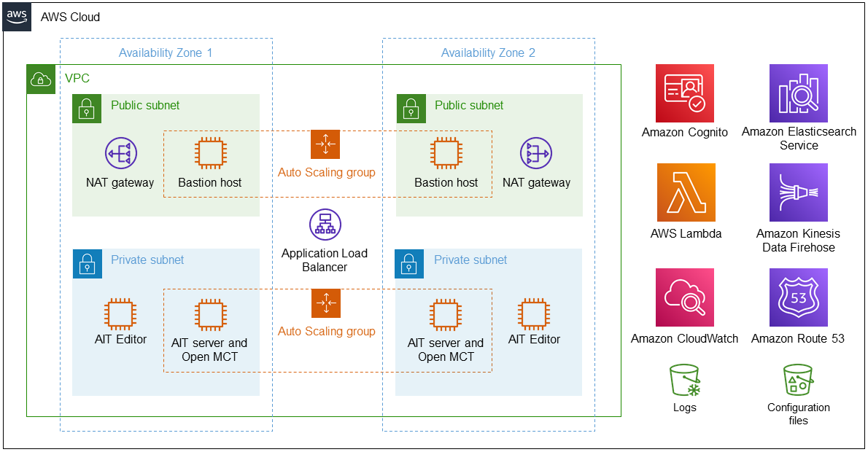Click the AWS logo icon

pos(17,17)
